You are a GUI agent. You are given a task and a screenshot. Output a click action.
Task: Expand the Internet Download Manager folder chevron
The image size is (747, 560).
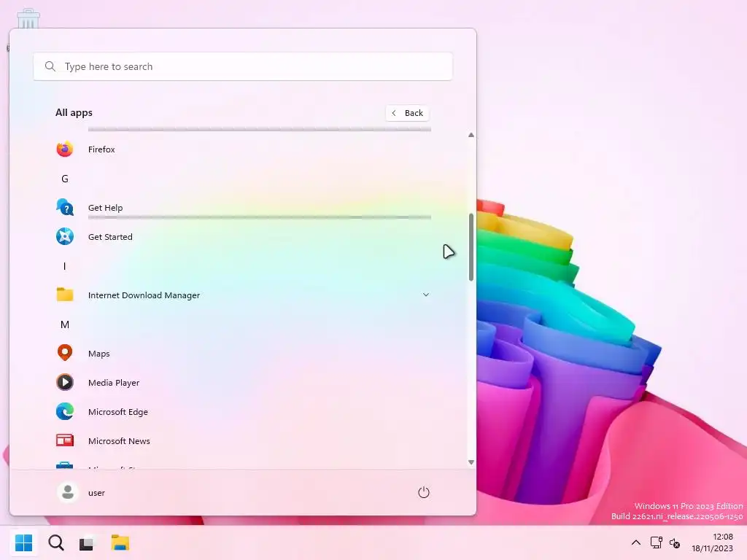426,295
